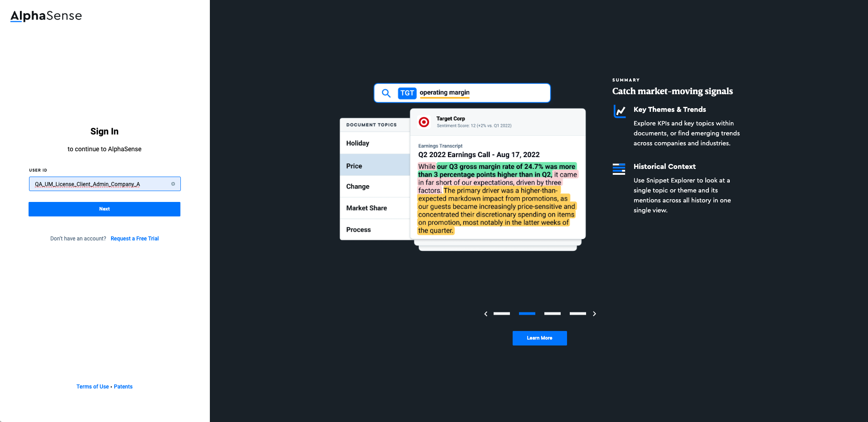Click the Sentiment Score text
This screenshot has width=868, height=422.
point(474,126)
